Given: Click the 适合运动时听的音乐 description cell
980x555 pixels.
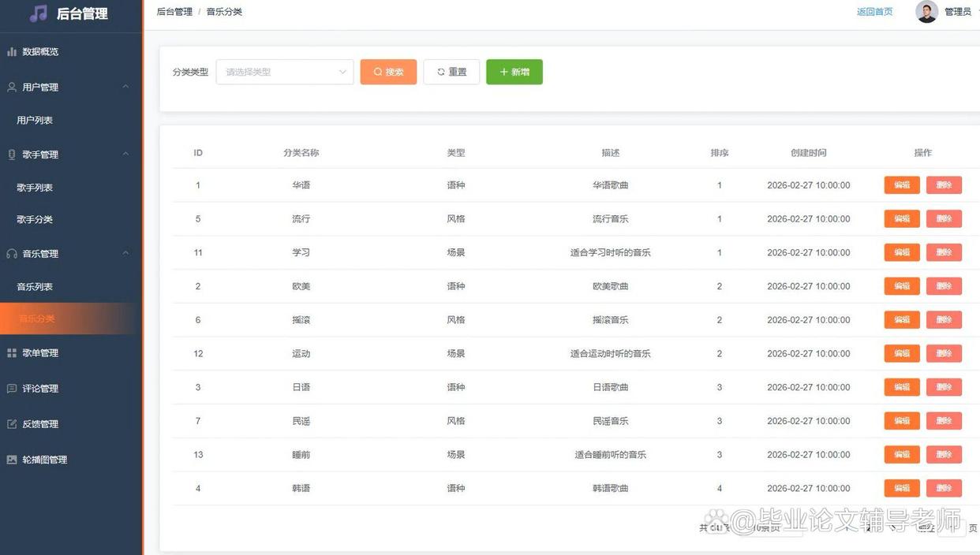Looking at the screenshot, I should (611, 354).
